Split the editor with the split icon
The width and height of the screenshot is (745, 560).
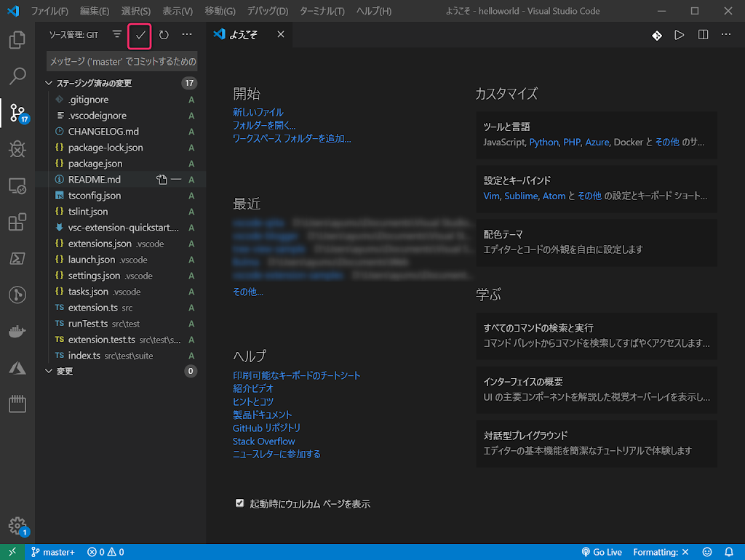[703, 35]
